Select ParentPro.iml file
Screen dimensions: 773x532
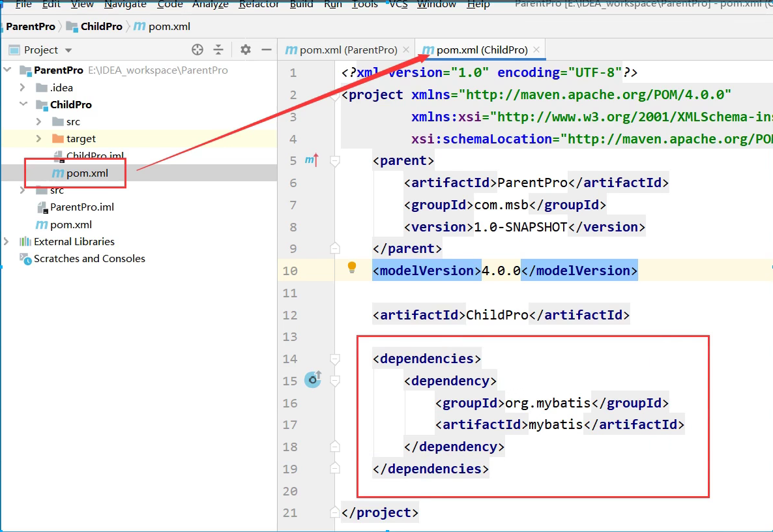pyautogui.click(x=82, y=207)
